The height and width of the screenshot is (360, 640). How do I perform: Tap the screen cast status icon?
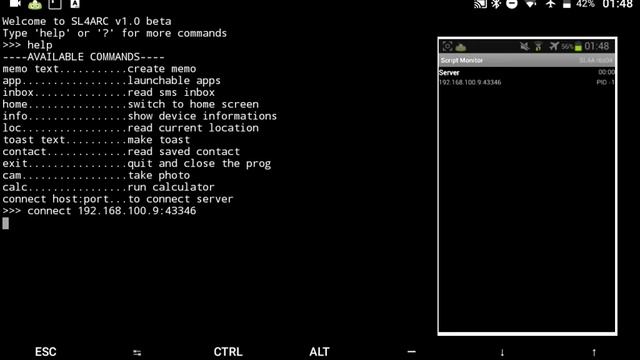coord(480,4)
